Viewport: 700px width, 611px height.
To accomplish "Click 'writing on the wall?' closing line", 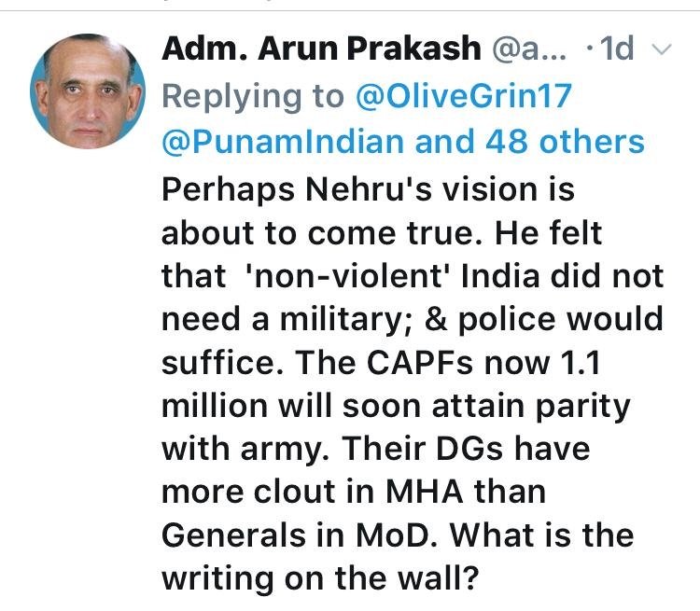I will [320, 579].
